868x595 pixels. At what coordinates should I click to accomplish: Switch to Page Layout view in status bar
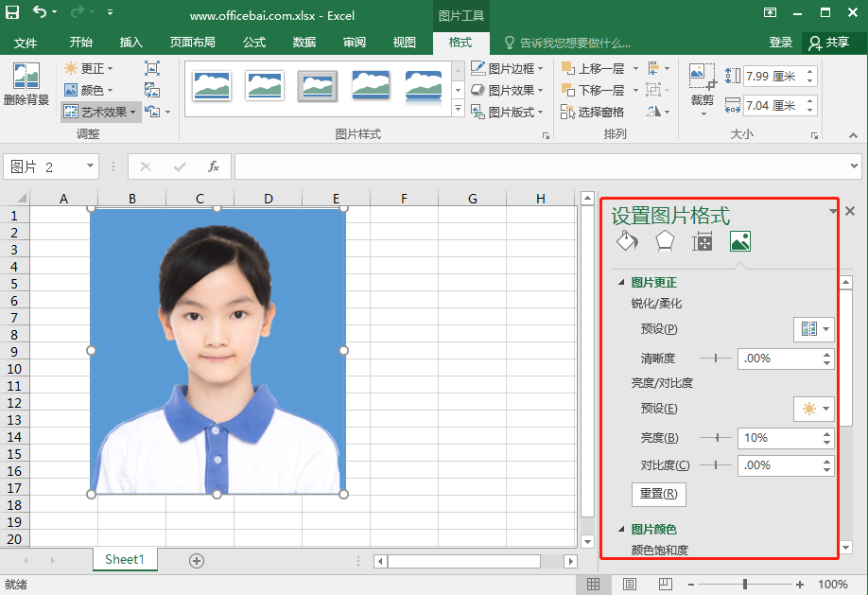click(630, 584)
